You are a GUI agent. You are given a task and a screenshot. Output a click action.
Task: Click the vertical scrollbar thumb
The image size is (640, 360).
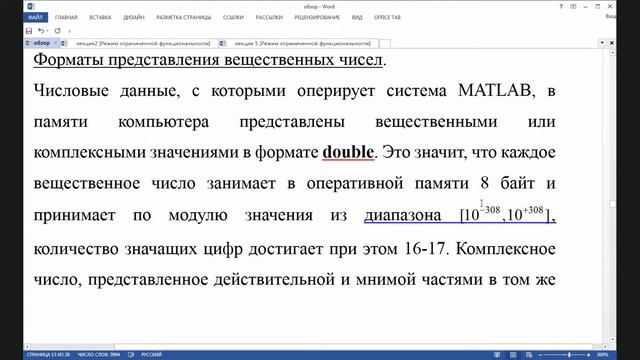(x=612, y=204)
